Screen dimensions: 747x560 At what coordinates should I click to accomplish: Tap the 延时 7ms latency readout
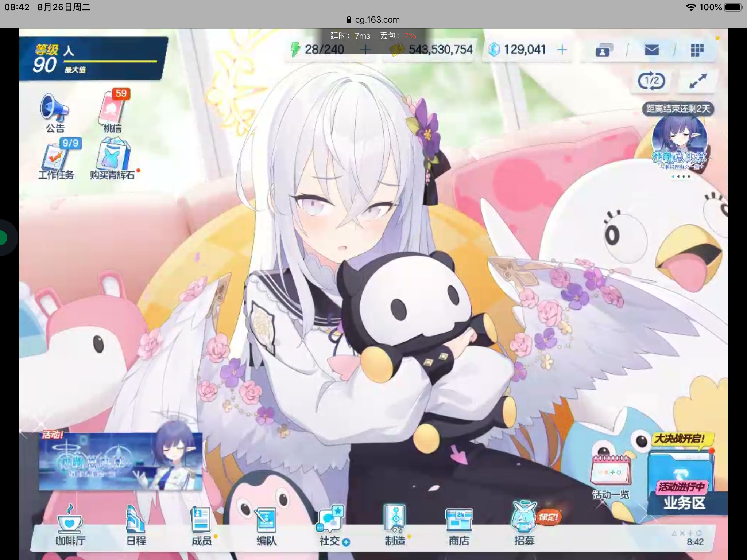[x=350, y=36]
